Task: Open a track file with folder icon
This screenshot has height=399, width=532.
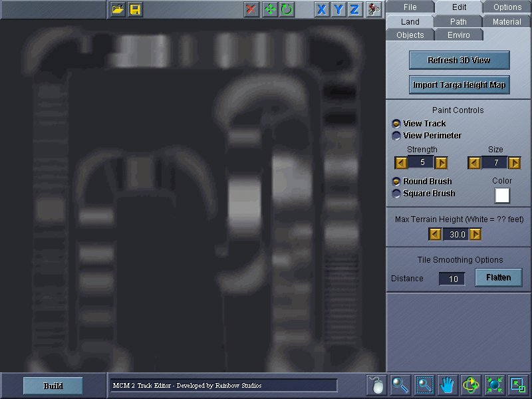Action: click(x=118, y=9)
